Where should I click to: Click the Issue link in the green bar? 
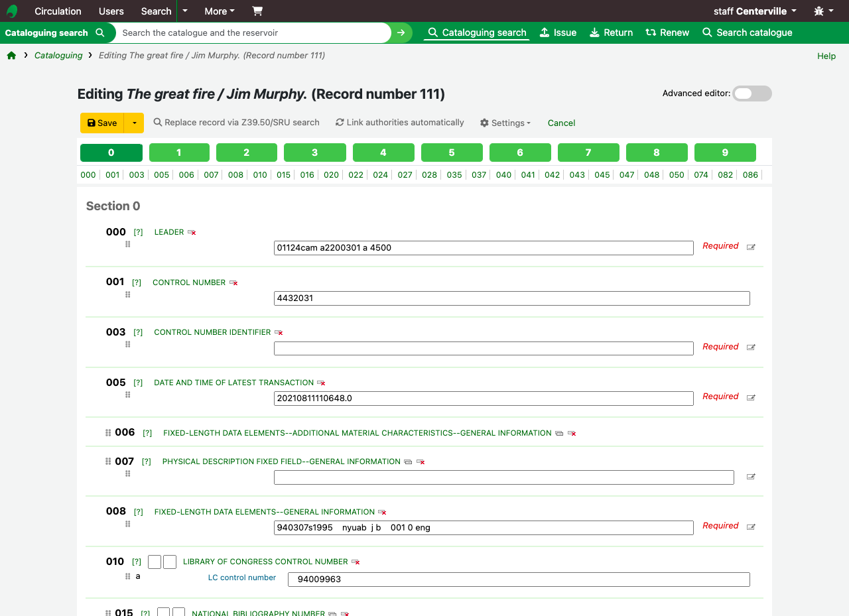(558, 32)
